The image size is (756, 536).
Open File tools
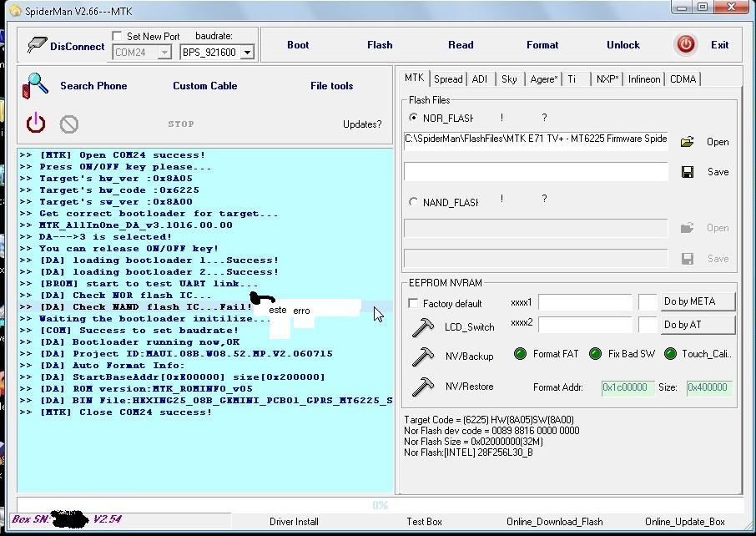[332, 86]
